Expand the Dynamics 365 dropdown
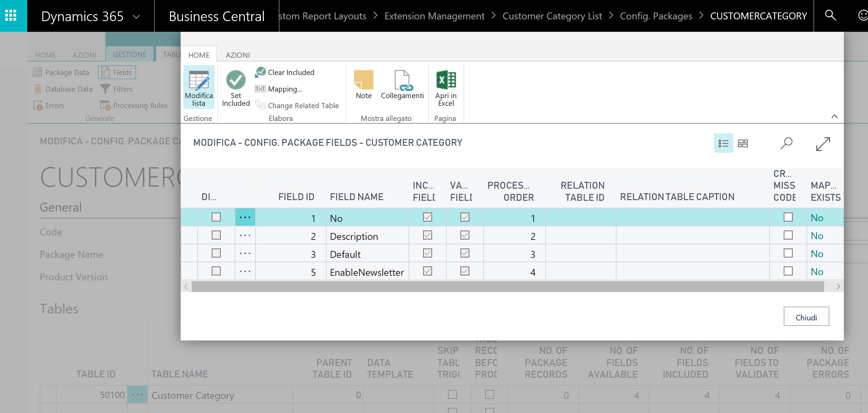The height and width of the screenshot is (413, 868). pyautogui.click(x=137, y=16)
